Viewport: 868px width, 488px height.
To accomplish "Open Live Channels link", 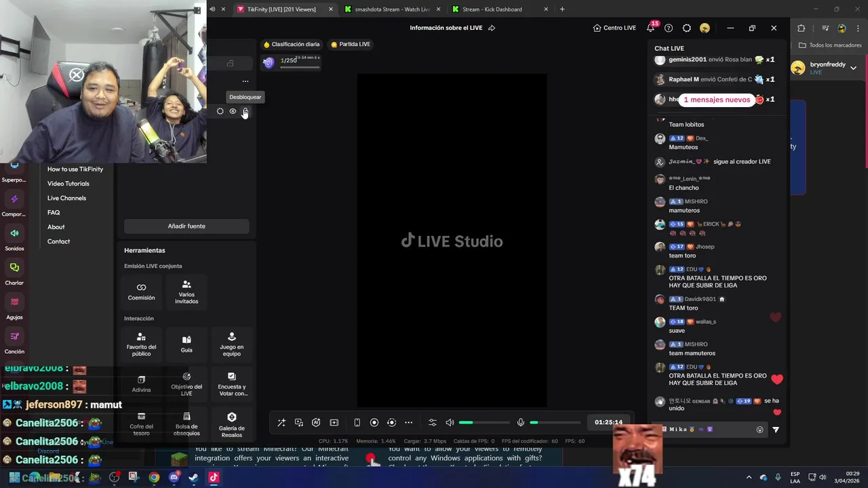I will click(x=66, y=198).
